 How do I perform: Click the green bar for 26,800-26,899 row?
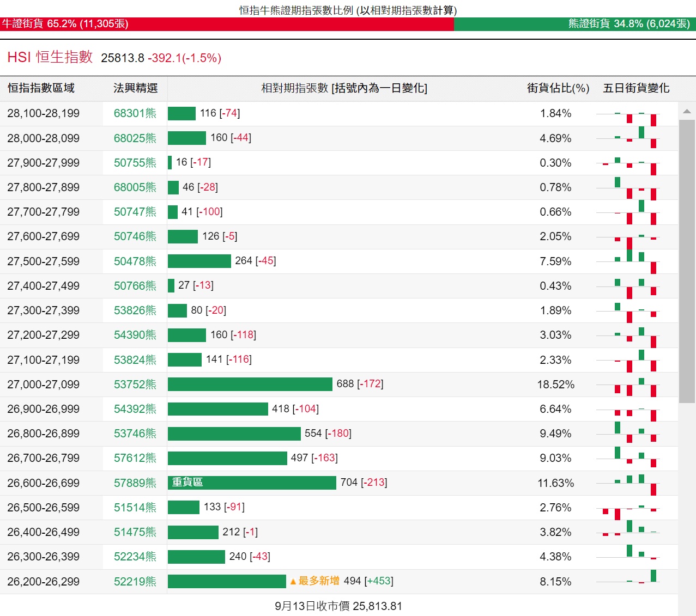pyautogui.click(x=234, y=434)
